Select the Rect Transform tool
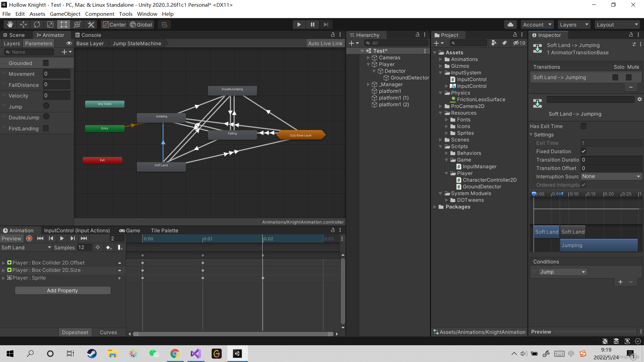644x362 pixels. click(63, 24)
